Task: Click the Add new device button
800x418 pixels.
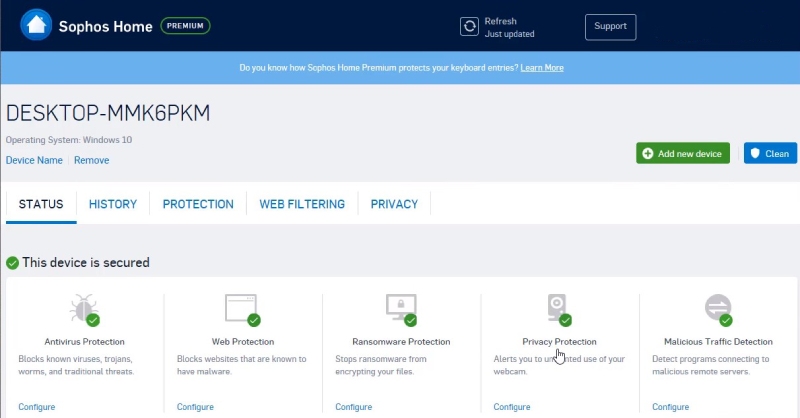Action: tap(683, 153)
